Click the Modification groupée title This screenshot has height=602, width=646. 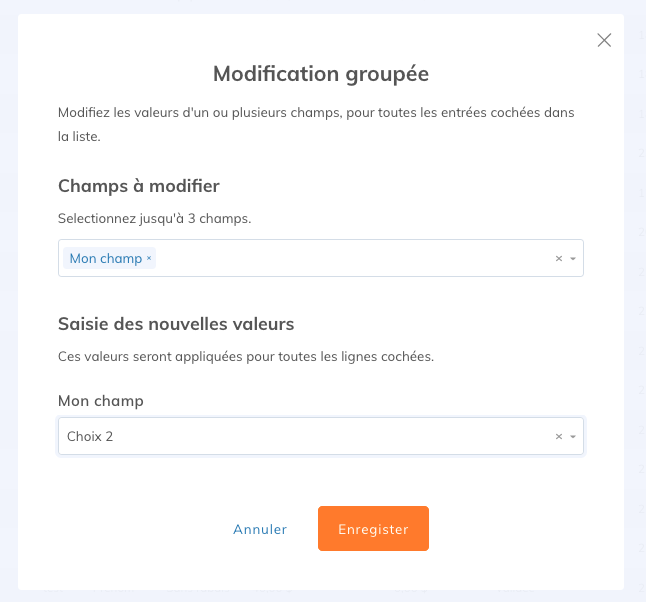tap(321, 74)
